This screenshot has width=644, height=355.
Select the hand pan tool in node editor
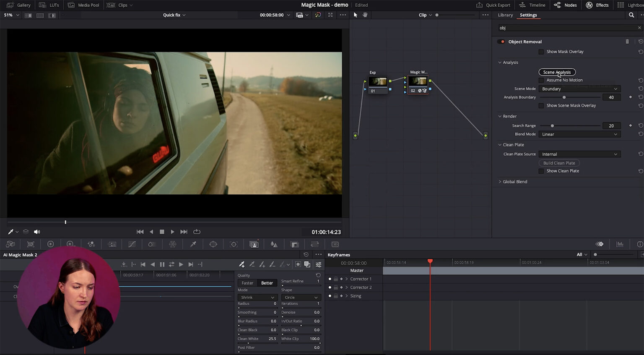(365, 15)
